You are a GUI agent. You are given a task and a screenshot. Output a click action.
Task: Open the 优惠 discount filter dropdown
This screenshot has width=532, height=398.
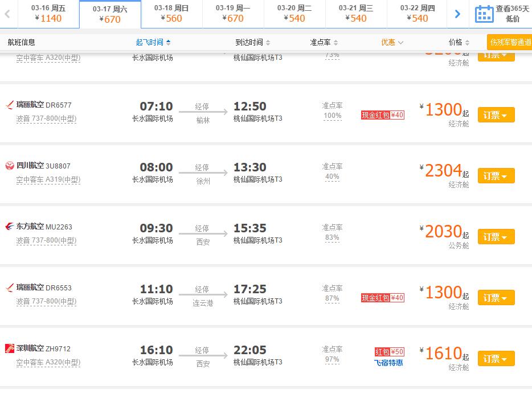[x=392, y=42]
